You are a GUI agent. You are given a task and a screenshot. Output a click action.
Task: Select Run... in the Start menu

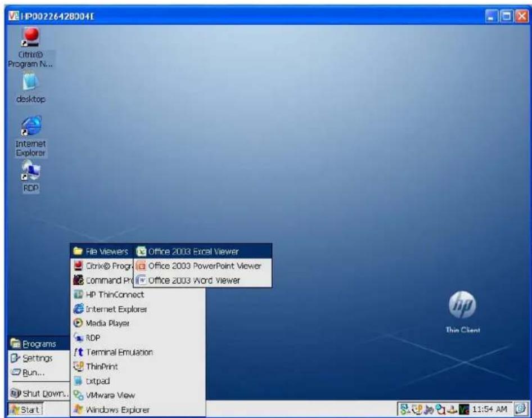(39, 372)
